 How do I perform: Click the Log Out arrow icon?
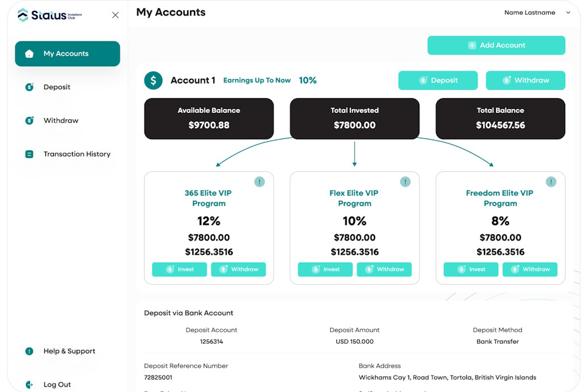tap(30, 385)
